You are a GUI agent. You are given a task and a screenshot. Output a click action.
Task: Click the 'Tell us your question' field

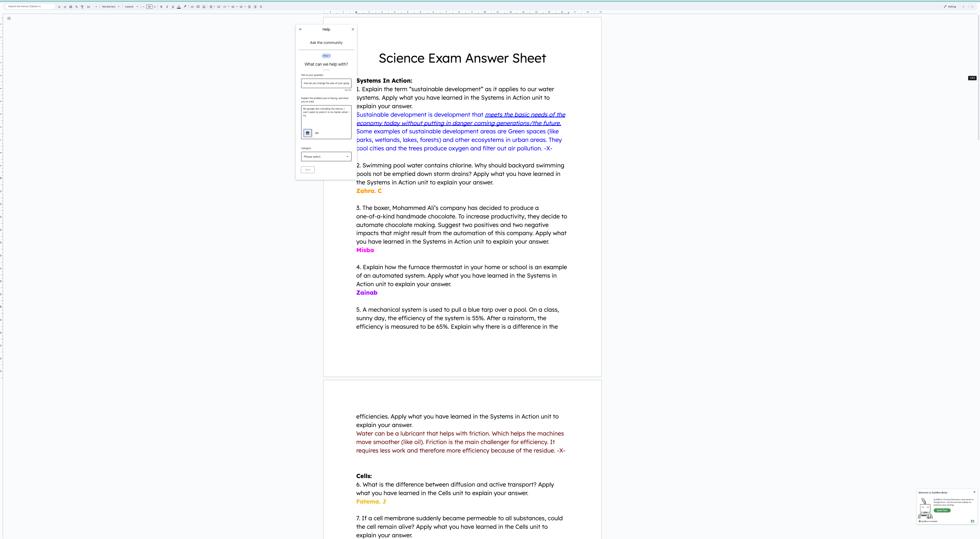click(326, 83)
